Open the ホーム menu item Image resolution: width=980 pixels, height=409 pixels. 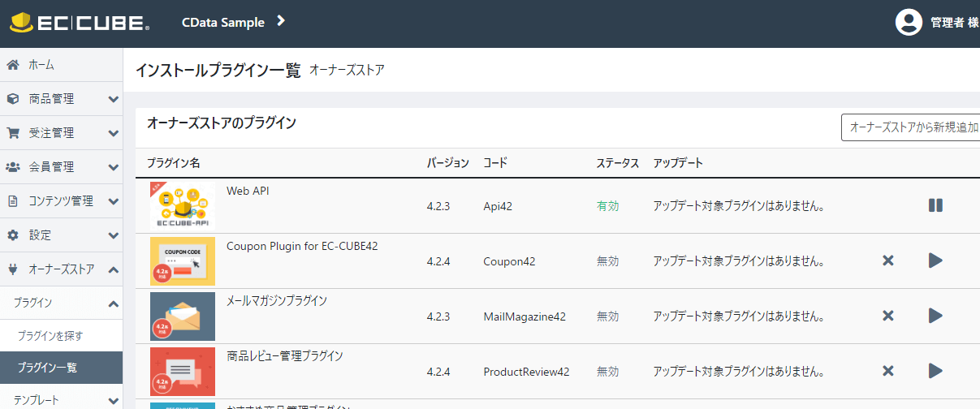tap(41, 65)
